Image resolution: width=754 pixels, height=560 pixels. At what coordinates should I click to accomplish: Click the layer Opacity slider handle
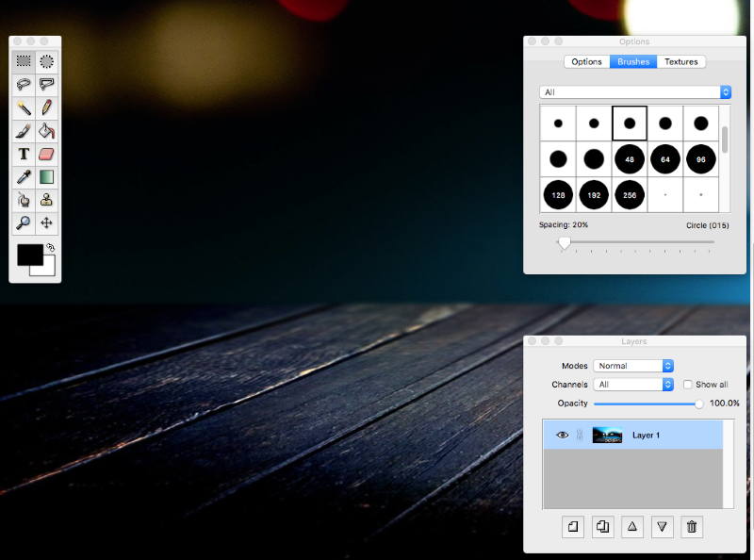click(698, 404)
